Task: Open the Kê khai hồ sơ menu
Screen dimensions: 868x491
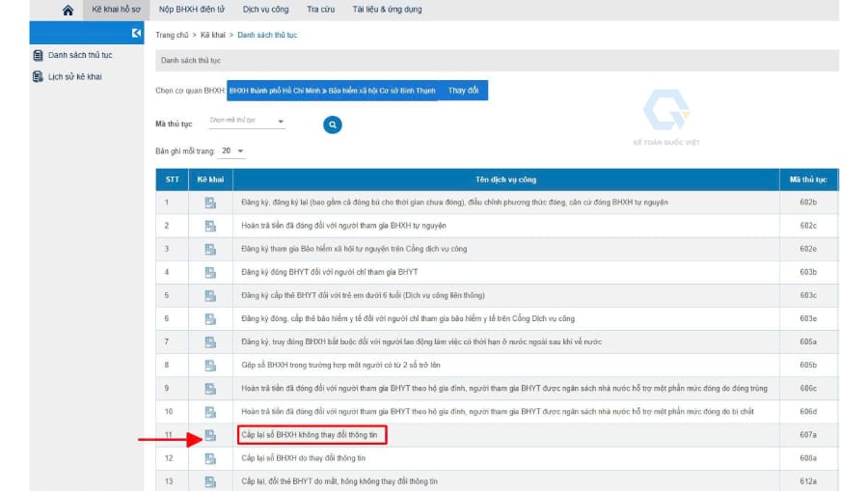Action: [116, 10]
